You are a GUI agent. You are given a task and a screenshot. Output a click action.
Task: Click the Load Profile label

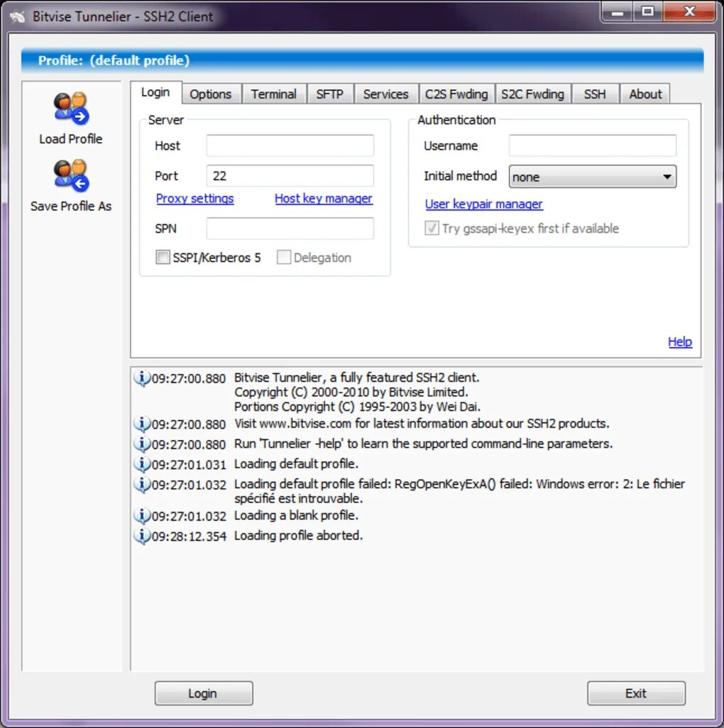pyautogui.click(x=70, y=139)
